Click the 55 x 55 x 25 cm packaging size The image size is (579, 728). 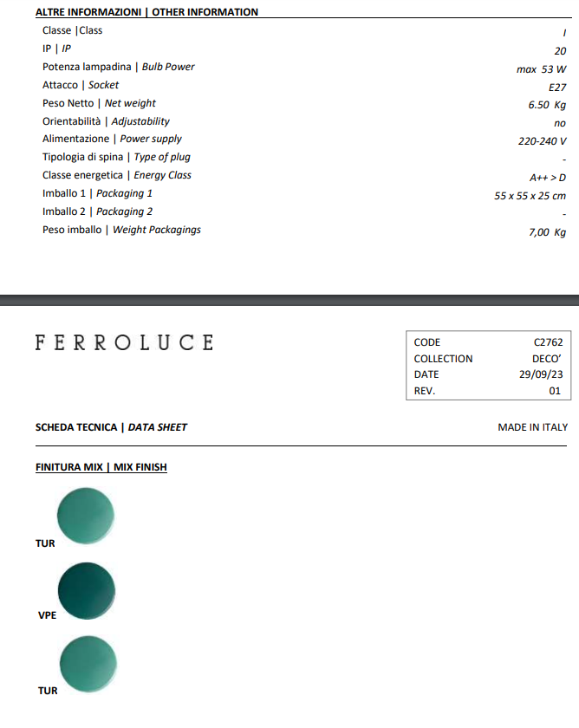point(530,196)
